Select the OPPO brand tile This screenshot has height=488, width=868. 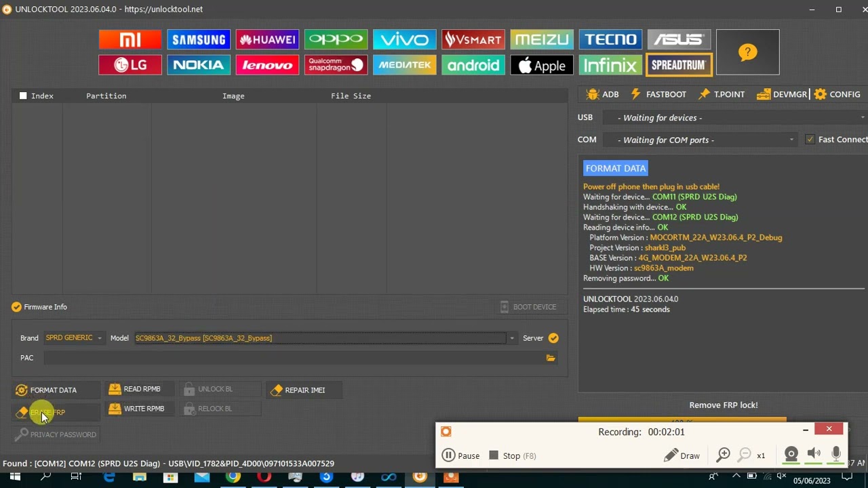click(x=336, y=39)
